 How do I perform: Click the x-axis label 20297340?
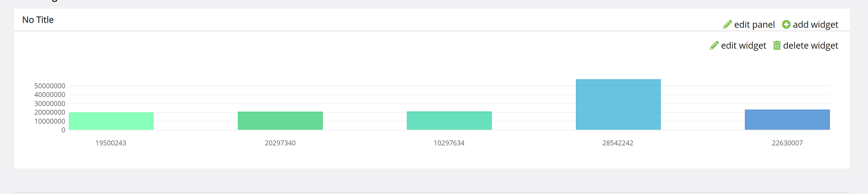click(x=280, y=143)
